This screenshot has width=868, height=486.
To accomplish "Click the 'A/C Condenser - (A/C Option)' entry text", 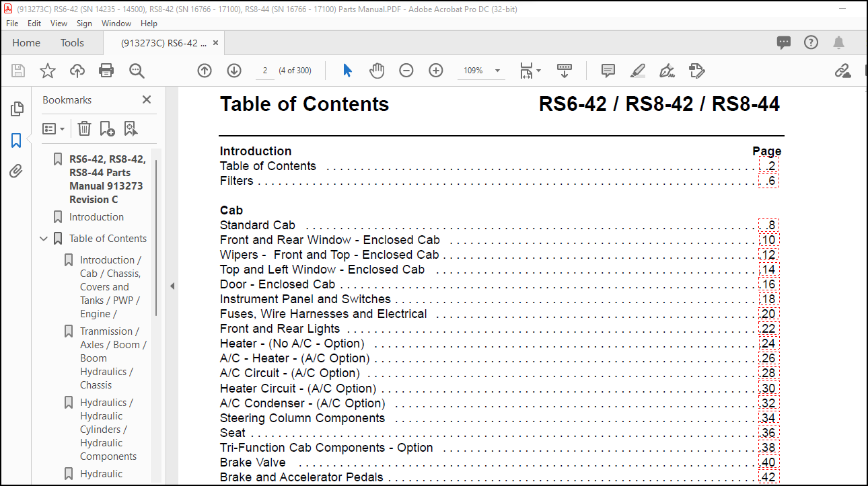I will coord(303,403).
